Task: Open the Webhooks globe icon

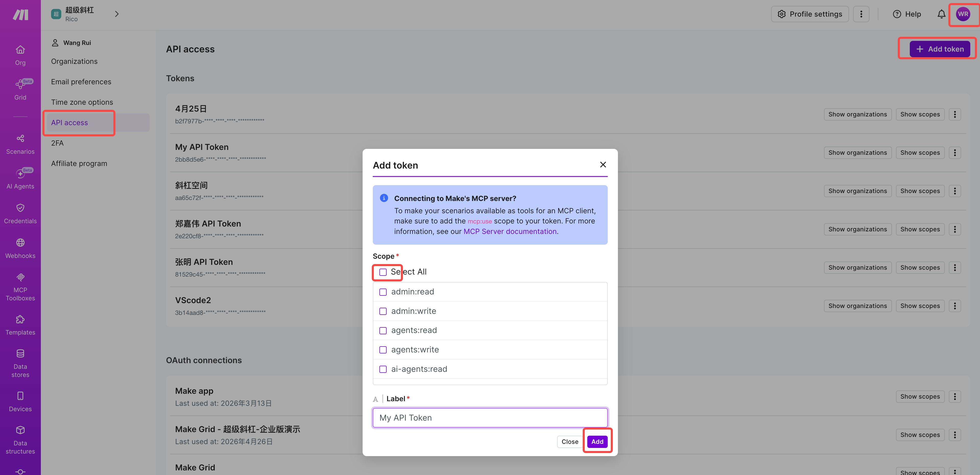Action: coord(20,242)
